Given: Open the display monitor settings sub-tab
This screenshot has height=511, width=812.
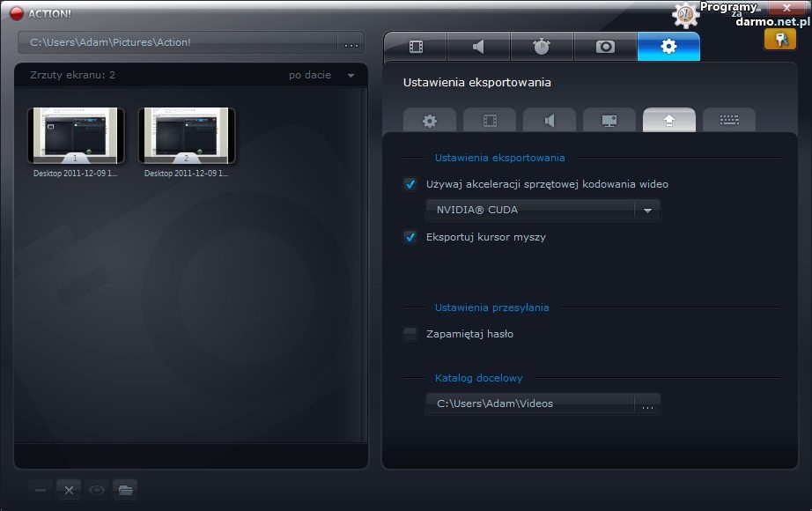Looking at the screenshot, I should 609,121.
